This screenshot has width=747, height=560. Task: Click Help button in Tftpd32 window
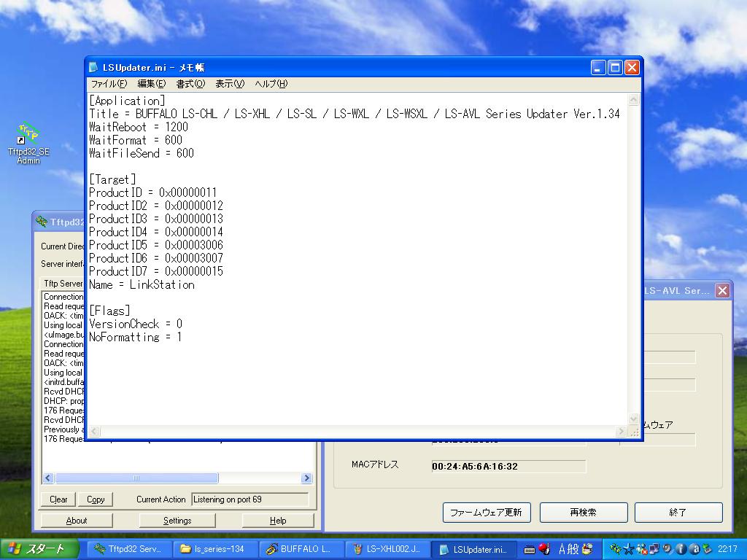(278, 521)
